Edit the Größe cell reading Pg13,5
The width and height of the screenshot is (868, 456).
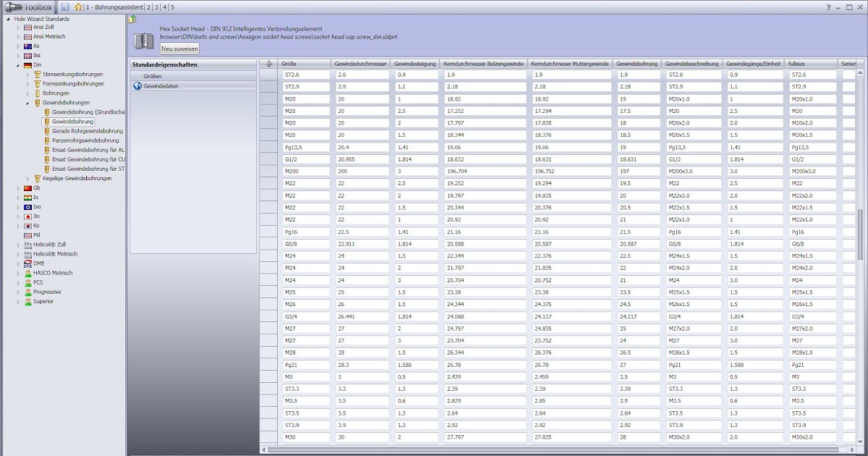click(306, 147)
